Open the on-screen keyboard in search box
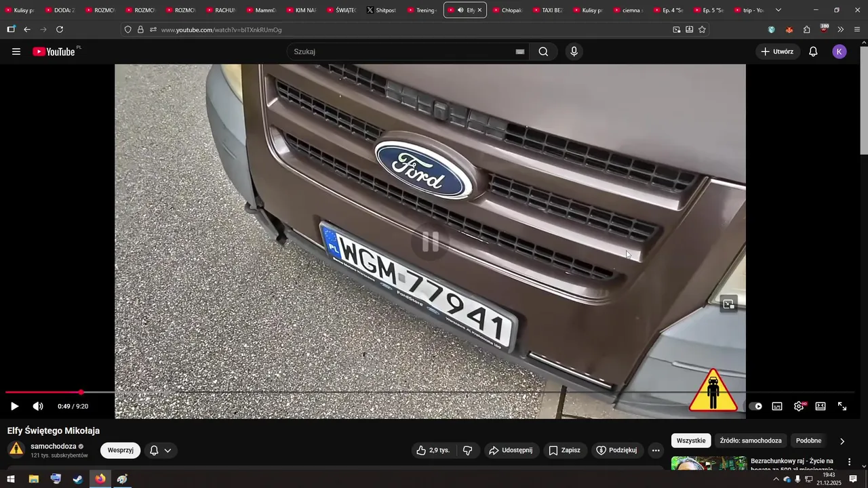 click(x=520, y=52)
